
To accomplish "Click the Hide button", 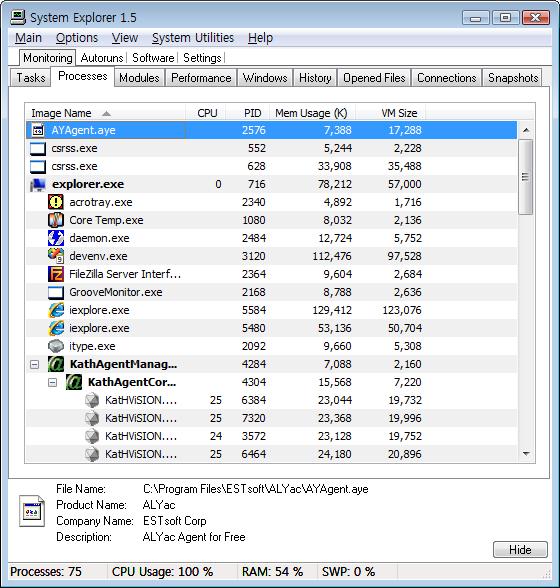I will click(520, 550).
